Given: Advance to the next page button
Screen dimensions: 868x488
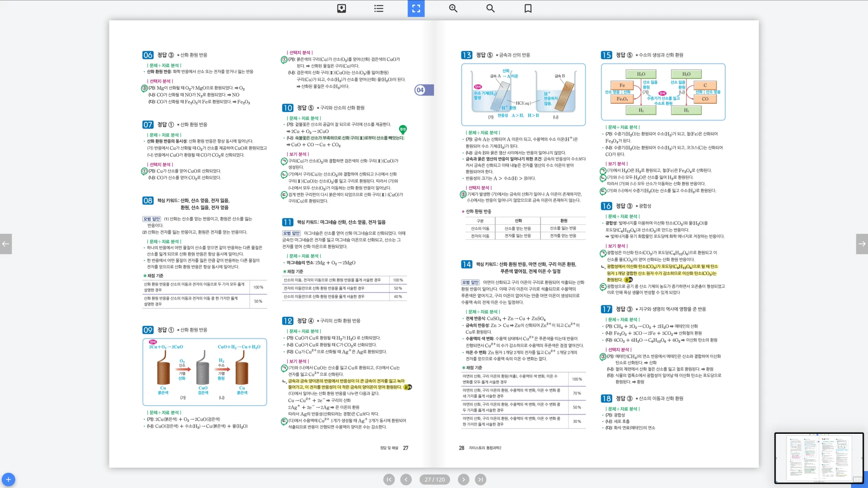Looking at the screenshot, I should [464, 479].
